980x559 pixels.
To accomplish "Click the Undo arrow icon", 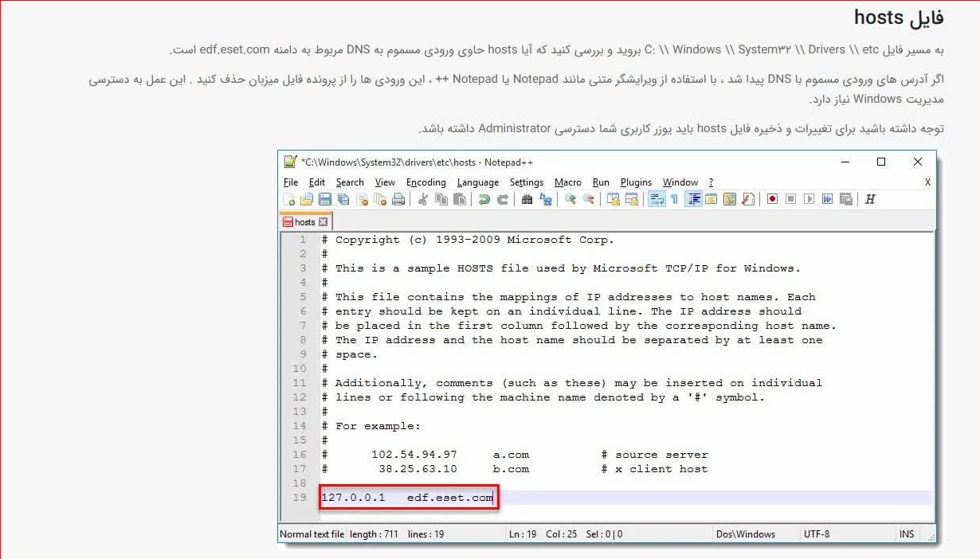I will [483, 199].
